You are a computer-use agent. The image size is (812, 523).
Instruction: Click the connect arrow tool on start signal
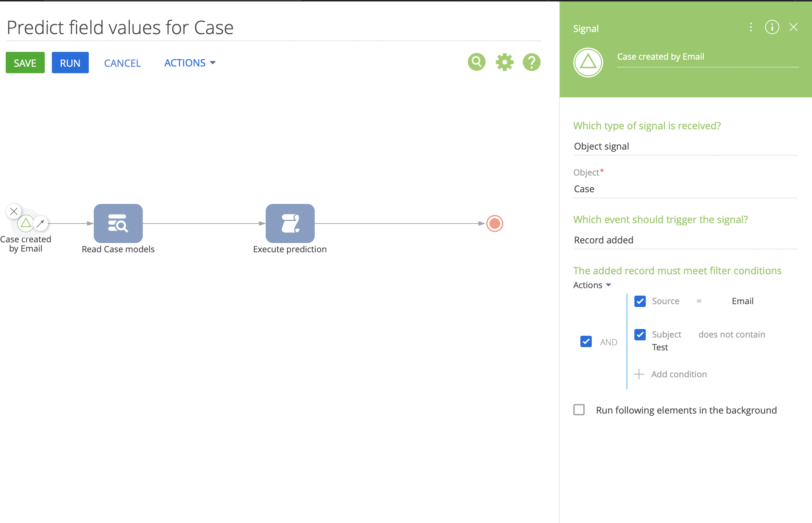pyautogui.click(x=40, y=223)
